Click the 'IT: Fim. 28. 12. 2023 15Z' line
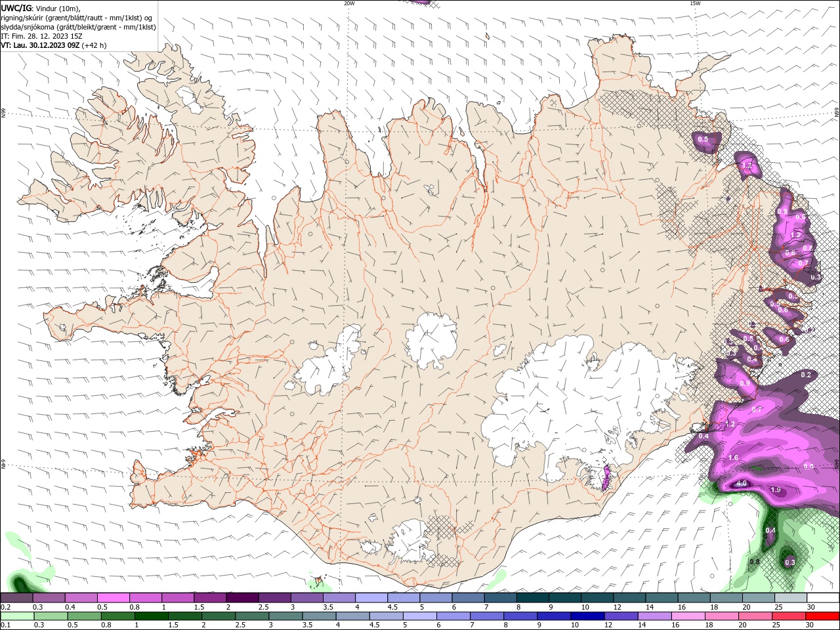The width and height of the screenshot is (840, 630). (41, 36)
